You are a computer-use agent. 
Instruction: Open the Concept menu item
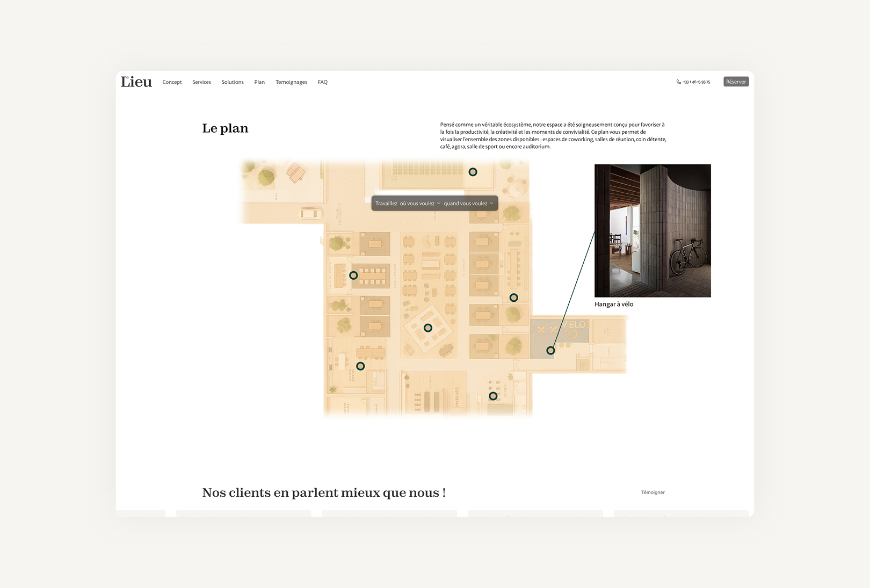(172, 82)
